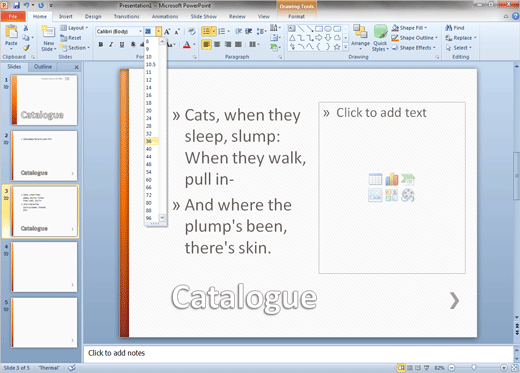Open the font size dropdown arrow

tap(158, 31)
